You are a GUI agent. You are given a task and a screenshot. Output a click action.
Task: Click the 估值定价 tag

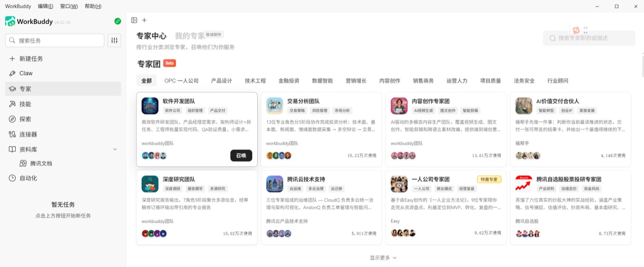(569, 188)
